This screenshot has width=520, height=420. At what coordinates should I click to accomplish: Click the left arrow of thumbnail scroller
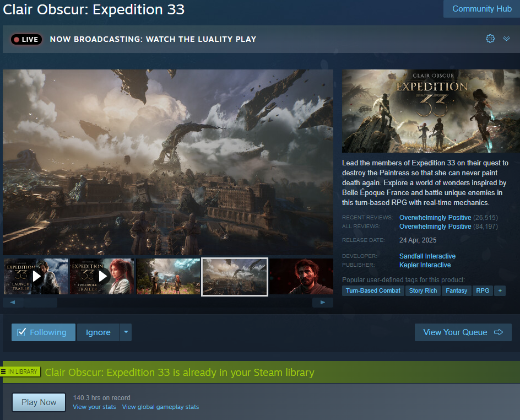coord(13,302)
